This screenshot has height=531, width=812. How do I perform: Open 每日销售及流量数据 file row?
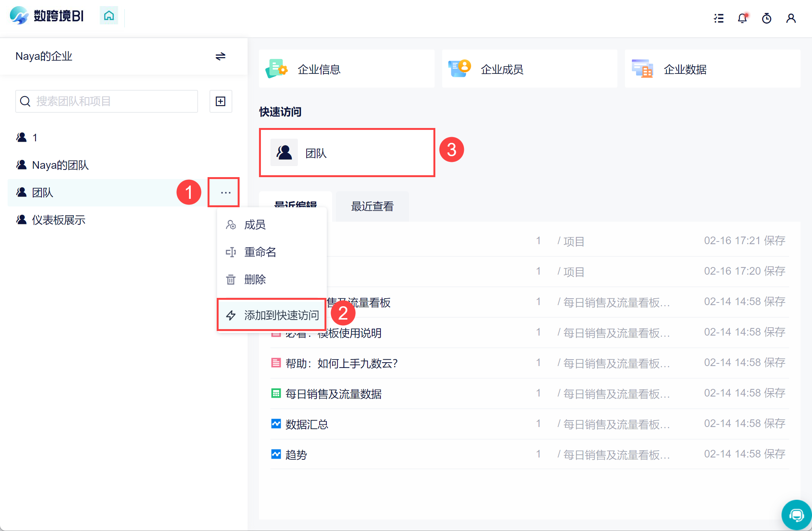[x=333, y=393]
